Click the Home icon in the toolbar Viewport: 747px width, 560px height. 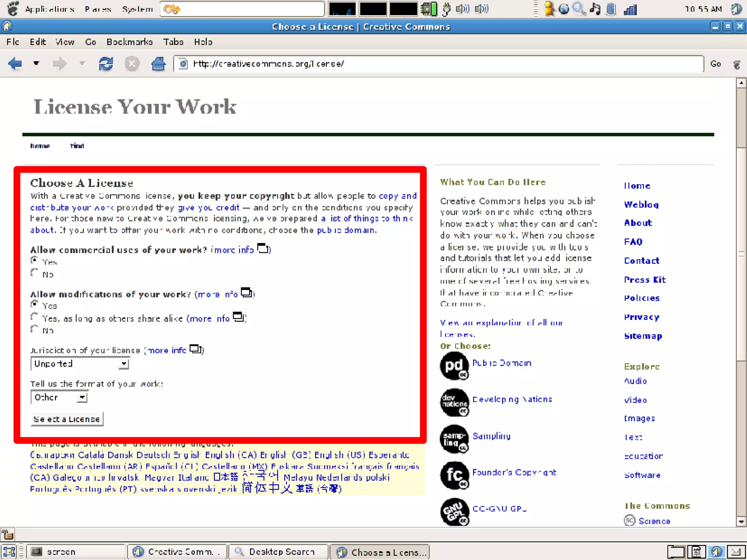158,64
